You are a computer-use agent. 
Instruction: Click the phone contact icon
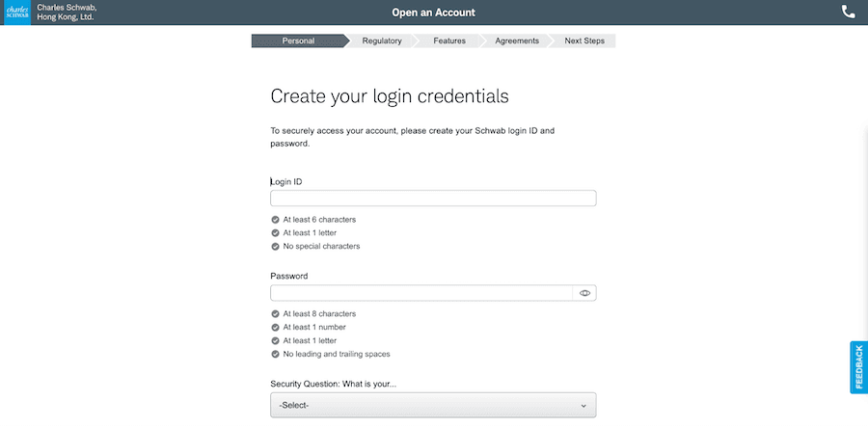pyautogui.click(x=848, y=13)
